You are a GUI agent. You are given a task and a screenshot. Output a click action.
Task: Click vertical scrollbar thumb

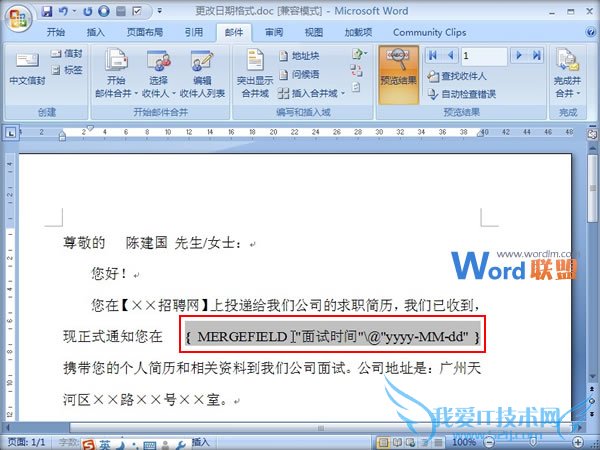click(592, 189)
